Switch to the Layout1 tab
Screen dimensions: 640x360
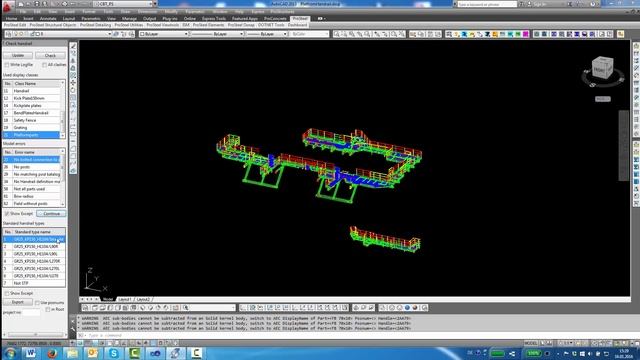coord(125,299)
